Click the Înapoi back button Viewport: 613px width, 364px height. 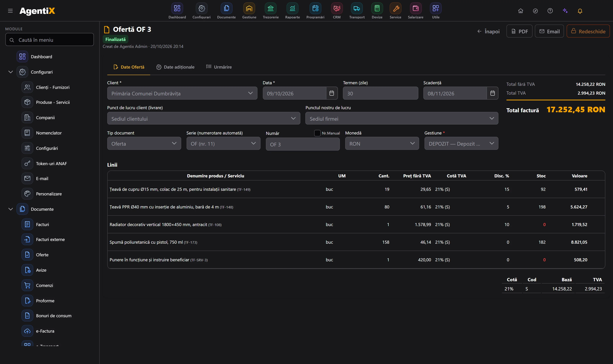pos(488,31)
